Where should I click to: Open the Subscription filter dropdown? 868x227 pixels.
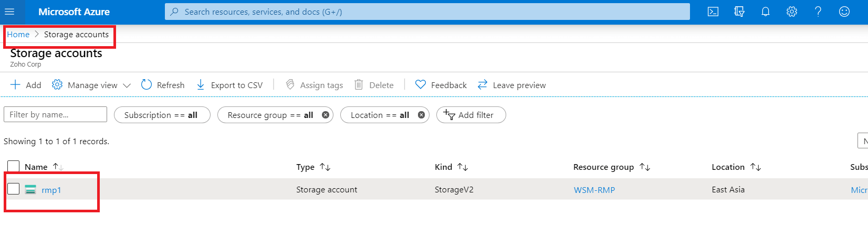(161, 115)
